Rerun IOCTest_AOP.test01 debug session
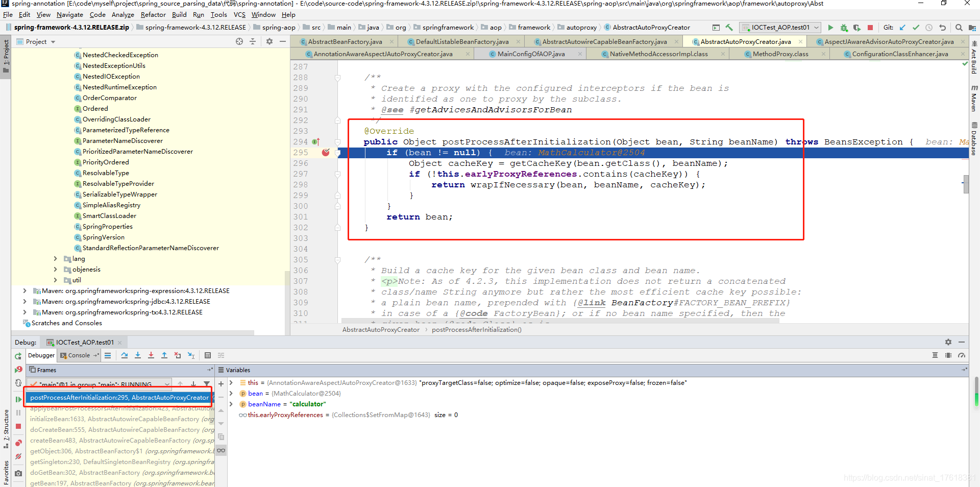Screen dimensions: 980x487 click(18, 356)
